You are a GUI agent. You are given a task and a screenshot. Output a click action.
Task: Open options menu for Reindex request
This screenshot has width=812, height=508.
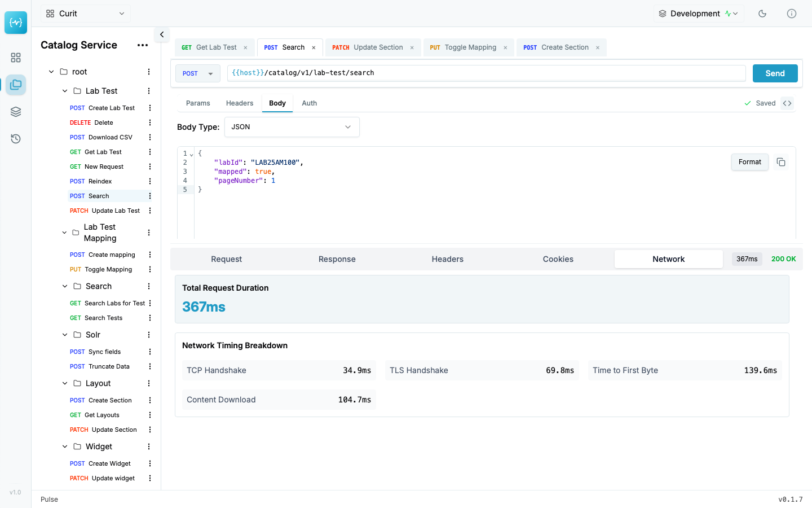point(150,181)
